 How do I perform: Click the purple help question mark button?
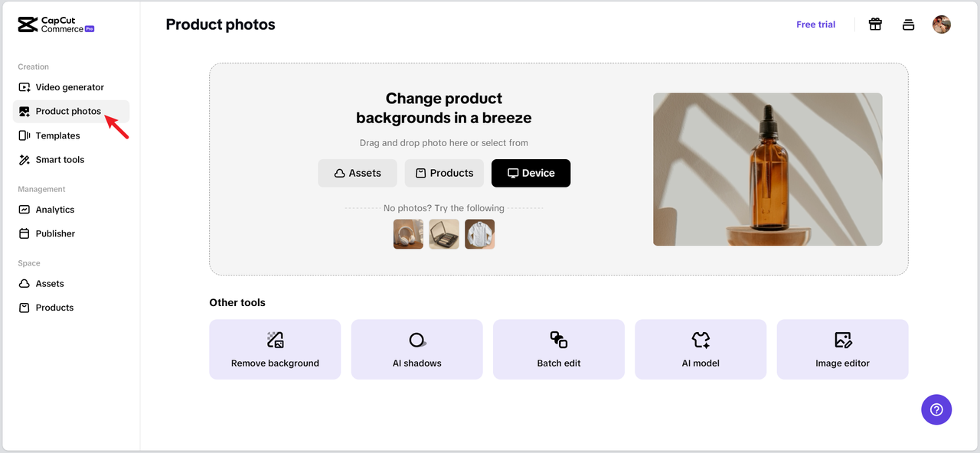click(x=936, y=409)
